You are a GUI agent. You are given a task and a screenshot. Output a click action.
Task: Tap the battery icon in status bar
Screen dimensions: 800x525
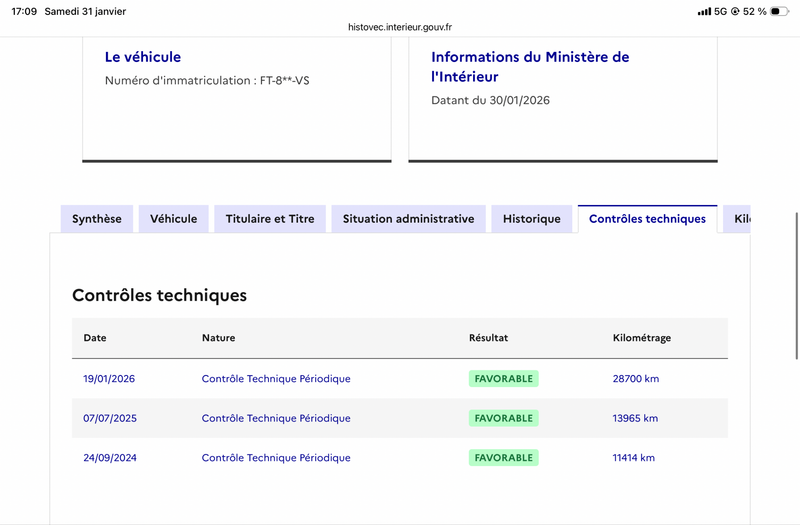pos(780,11)
